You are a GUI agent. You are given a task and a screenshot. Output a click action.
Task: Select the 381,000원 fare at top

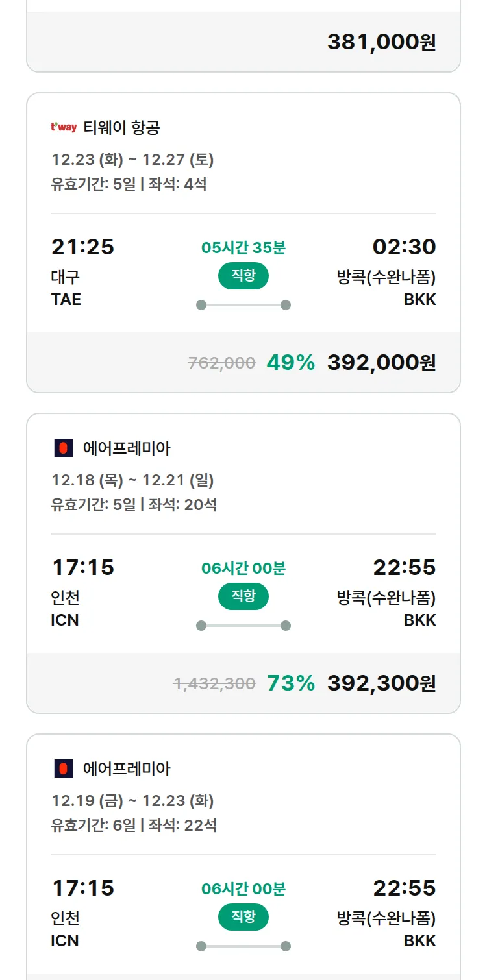381,42
